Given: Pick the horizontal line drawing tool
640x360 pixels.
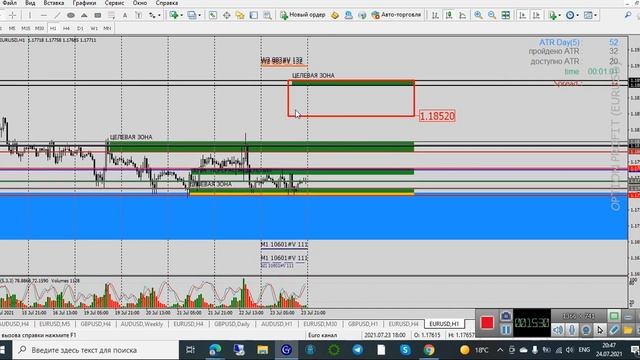Looking at the screenshot, I should point(44,15).
